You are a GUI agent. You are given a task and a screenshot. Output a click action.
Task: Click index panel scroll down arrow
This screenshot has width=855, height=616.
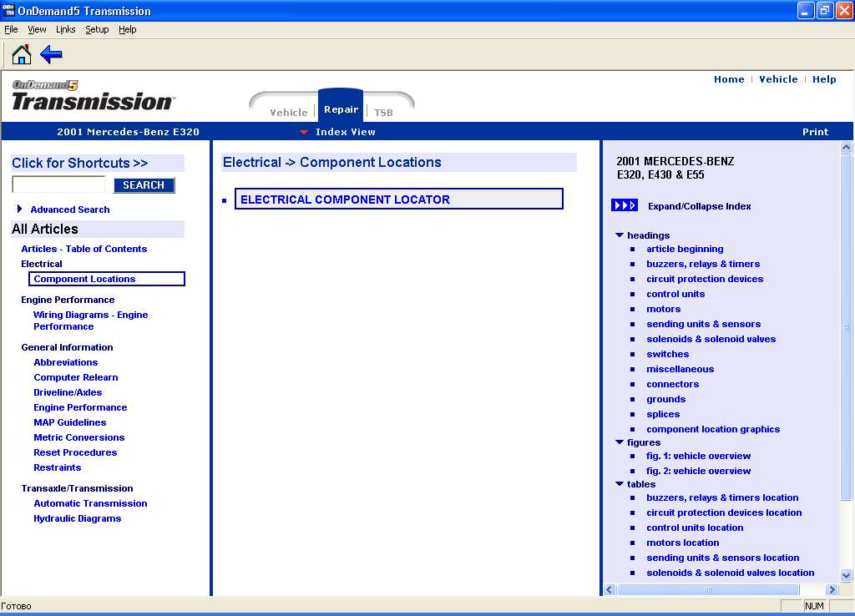pos(846,574)
